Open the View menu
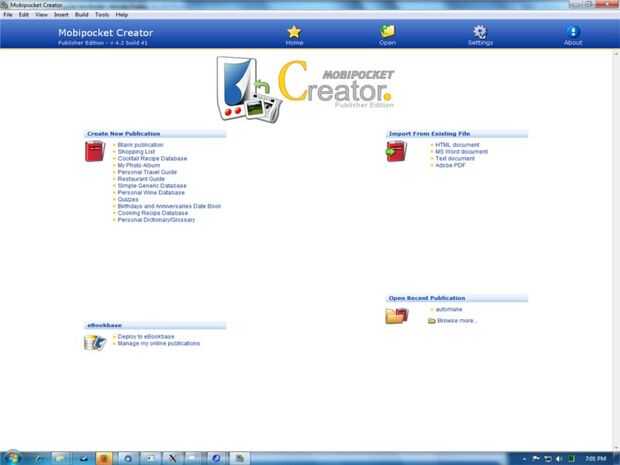 (41, 15)
